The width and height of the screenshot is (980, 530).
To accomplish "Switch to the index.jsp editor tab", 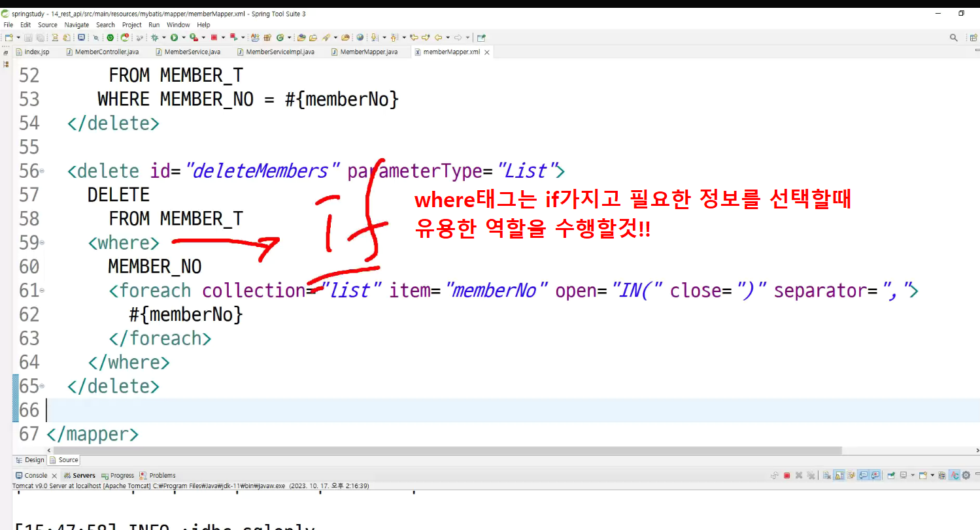I will (x=33, y=52).
